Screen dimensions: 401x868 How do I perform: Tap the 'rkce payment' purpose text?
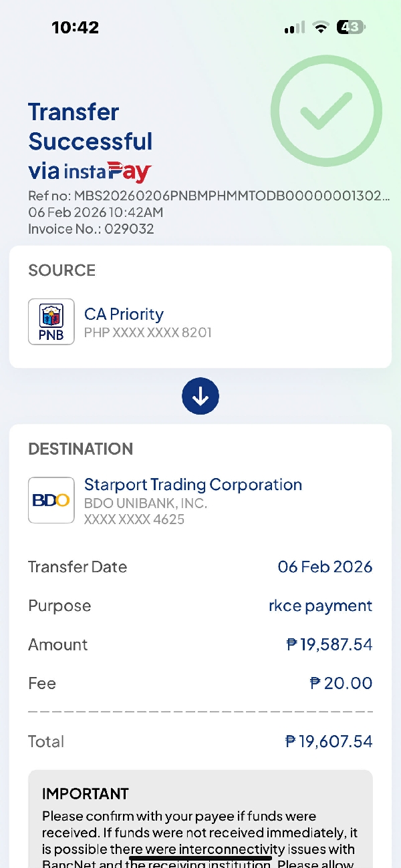click(320, 606)
